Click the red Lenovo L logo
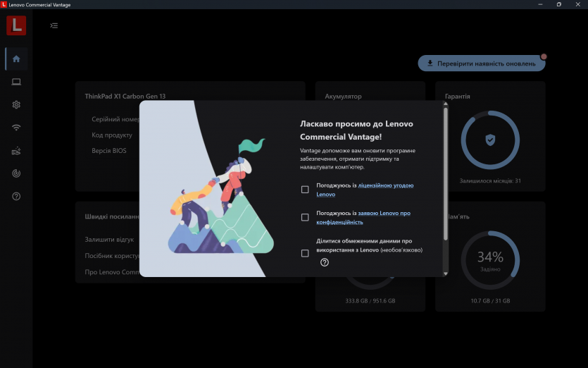The width and height of the screenshot is (588, 368). click(x=16, y=25)
